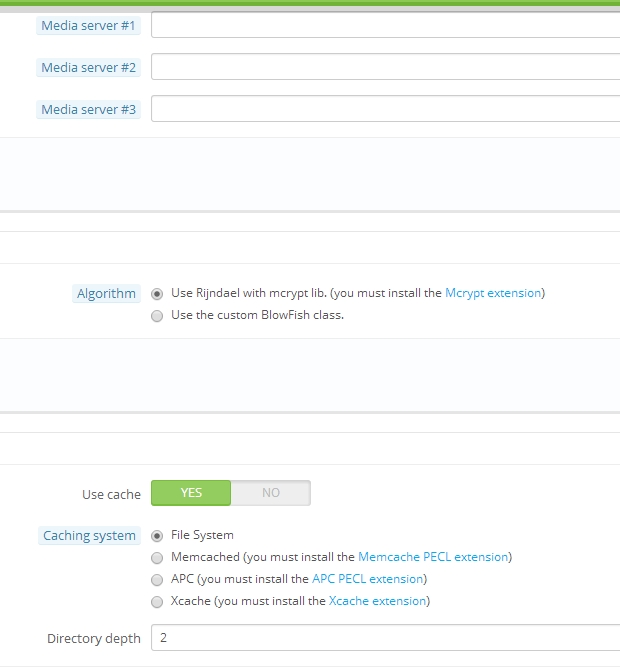Click the Media server #1 label
This screenshot has width=620, height=667.
[88, 26]
